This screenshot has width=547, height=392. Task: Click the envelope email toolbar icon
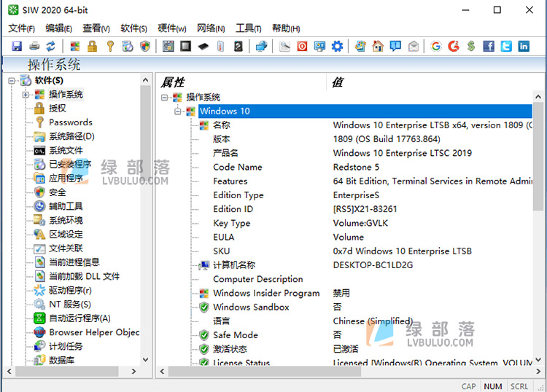pyautogui.click(x=414, y=46)
